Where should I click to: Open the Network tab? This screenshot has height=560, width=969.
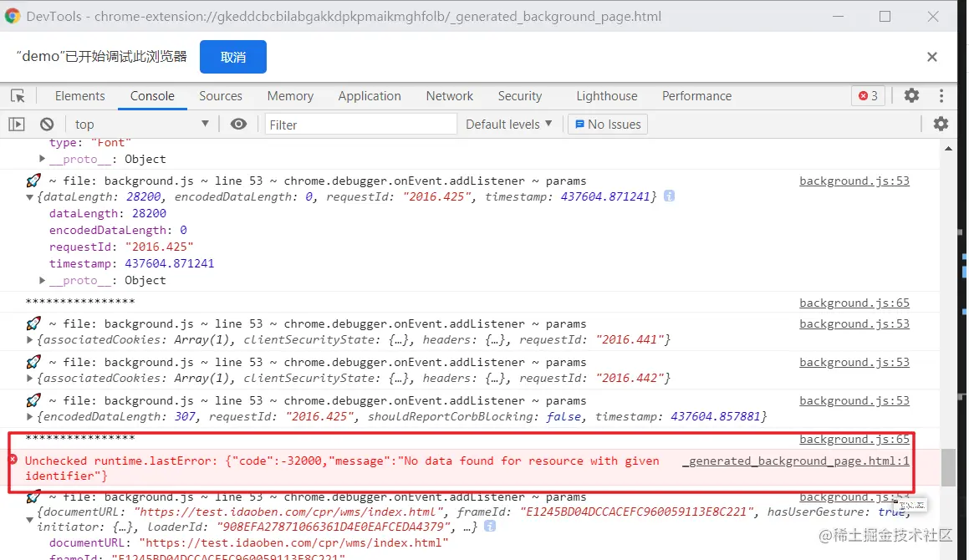(449, 96)
